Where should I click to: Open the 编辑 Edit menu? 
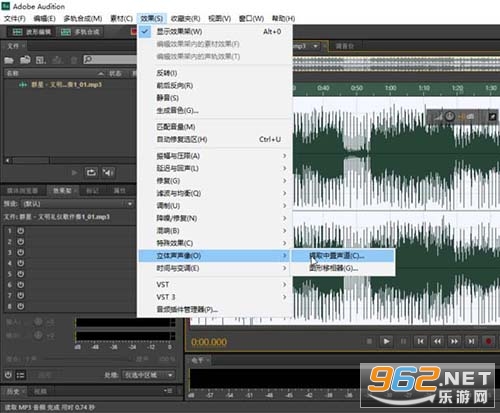[x=44, y=18]
